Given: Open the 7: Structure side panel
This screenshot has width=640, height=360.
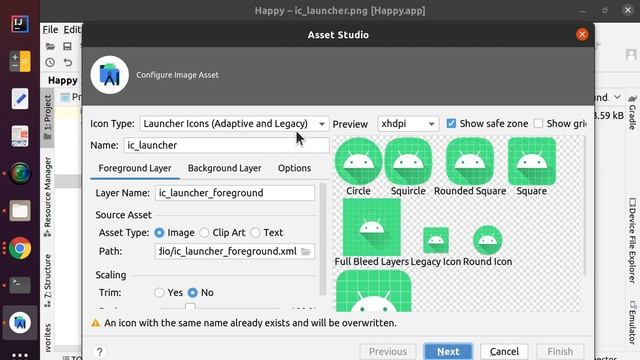Looking at the screenshot, I should (47, 280).
